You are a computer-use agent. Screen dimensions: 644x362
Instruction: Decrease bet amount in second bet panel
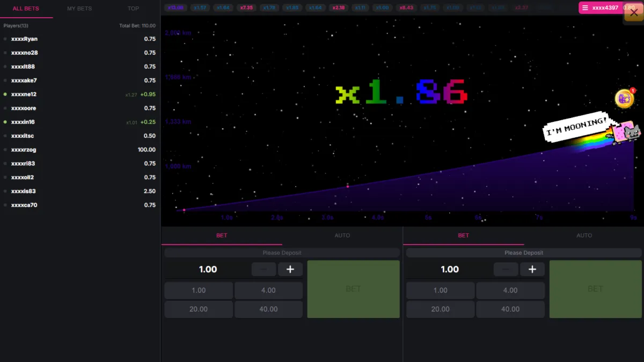coord(506,269)
